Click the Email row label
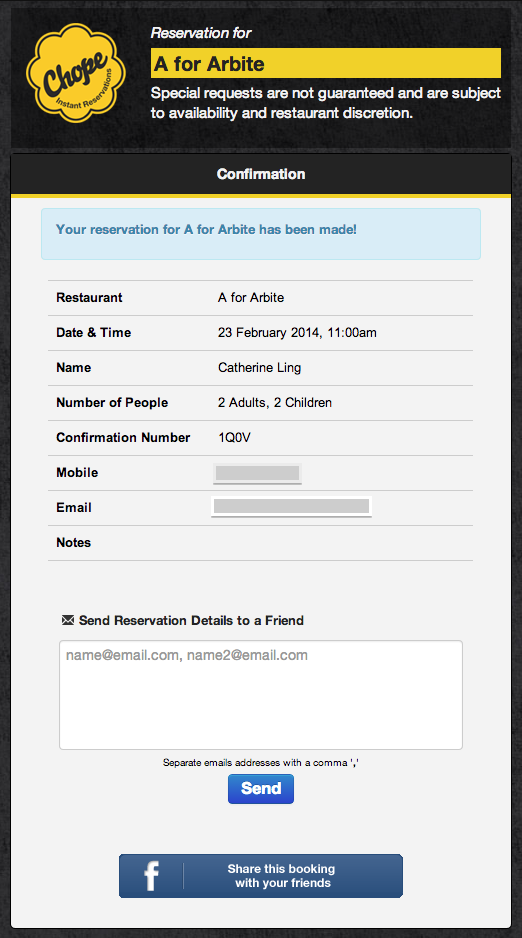Viewport: 522px width, 938px height. click(x=74, y=507)
